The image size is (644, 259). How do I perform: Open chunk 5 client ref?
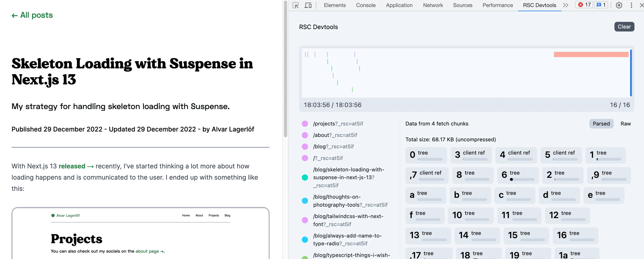(x=561, y=155)
